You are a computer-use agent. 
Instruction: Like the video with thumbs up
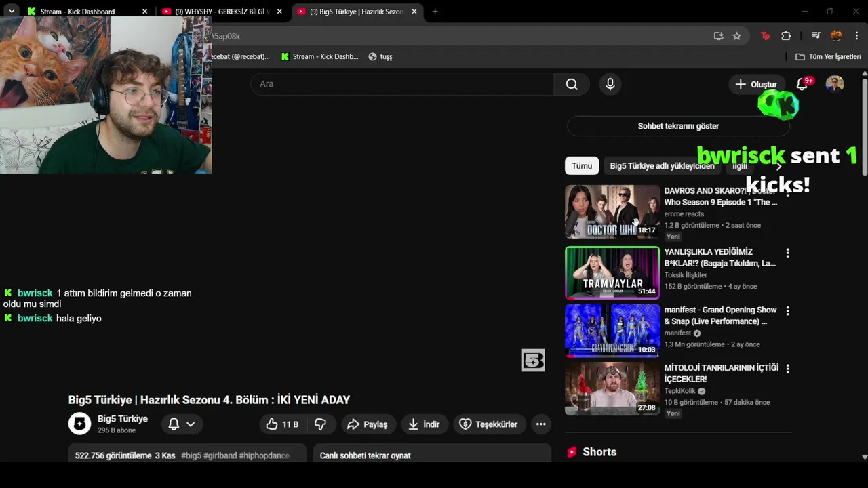pos(282,424)
